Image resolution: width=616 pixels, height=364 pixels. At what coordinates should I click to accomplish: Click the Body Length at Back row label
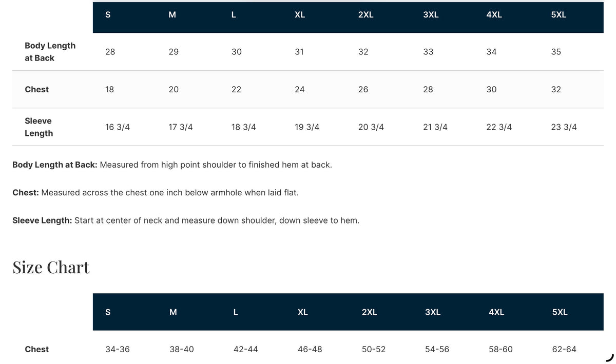(50, 52)
